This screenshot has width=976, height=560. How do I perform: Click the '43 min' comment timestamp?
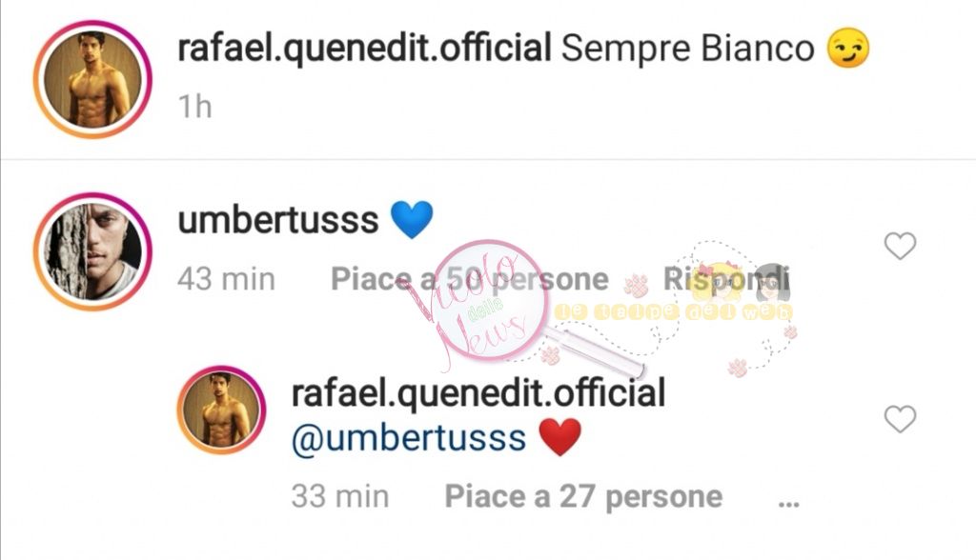pyautogui.click(x=226, y=279)
